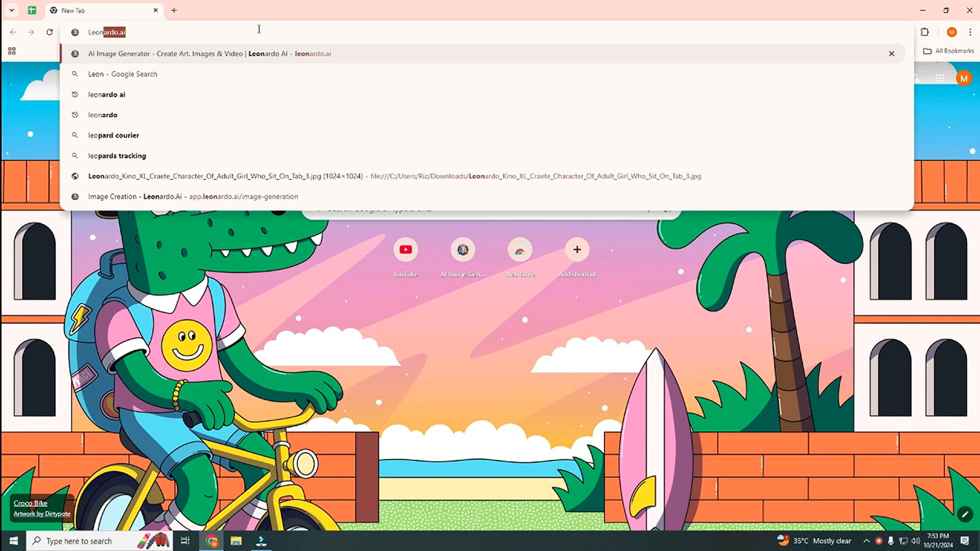This screenshot has height=551, width=980.
Task: Select 'leopard courier' search suggestion
Action: click(113, 135)
